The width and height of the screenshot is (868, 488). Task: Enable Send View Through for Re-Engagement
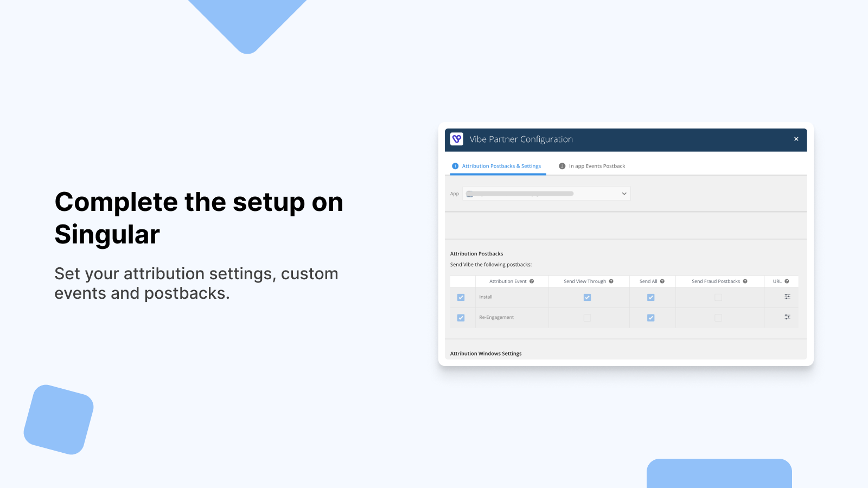click(587, 318)
